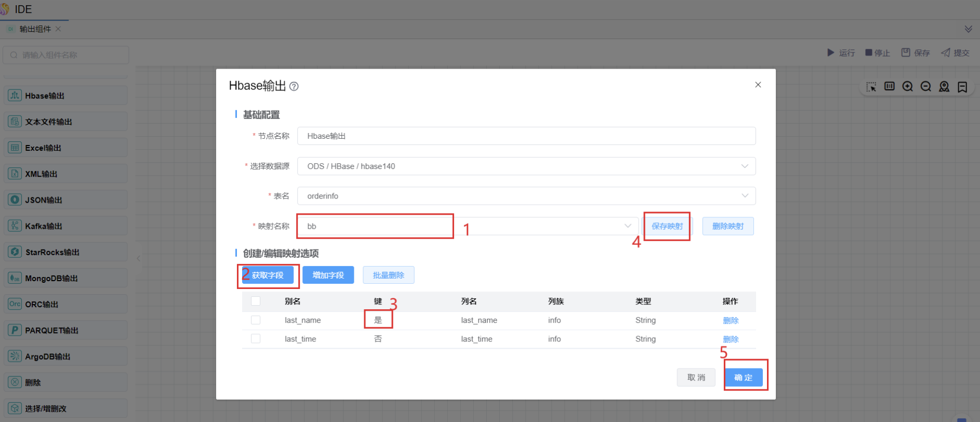The width and height of the screenshot is (980, 422).
Task: Switch to the 输出组件 tab
Action: (35, 29)
